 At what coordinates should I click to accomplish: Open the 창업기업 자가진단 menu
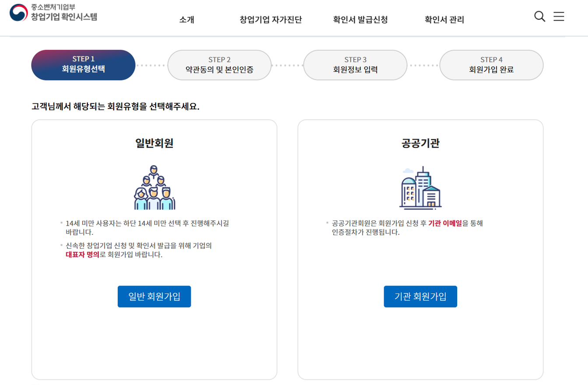click(270, 20)
